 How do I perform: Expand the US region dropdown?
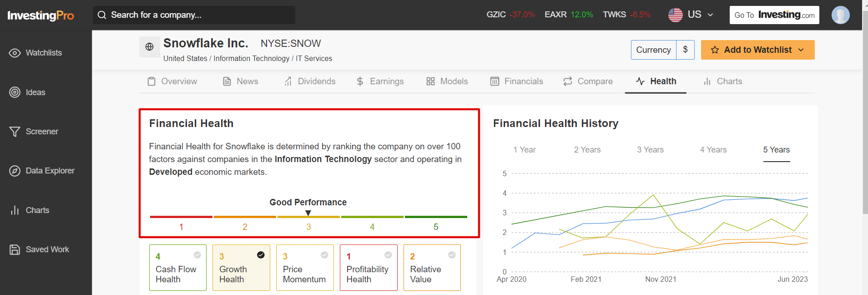[710, 15]
